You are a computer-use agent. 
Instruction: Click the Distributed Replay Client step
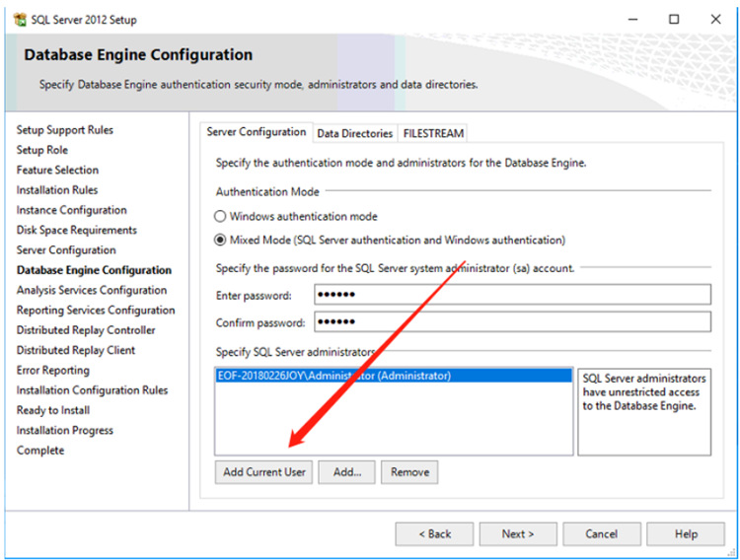click(x=76, y=350)
